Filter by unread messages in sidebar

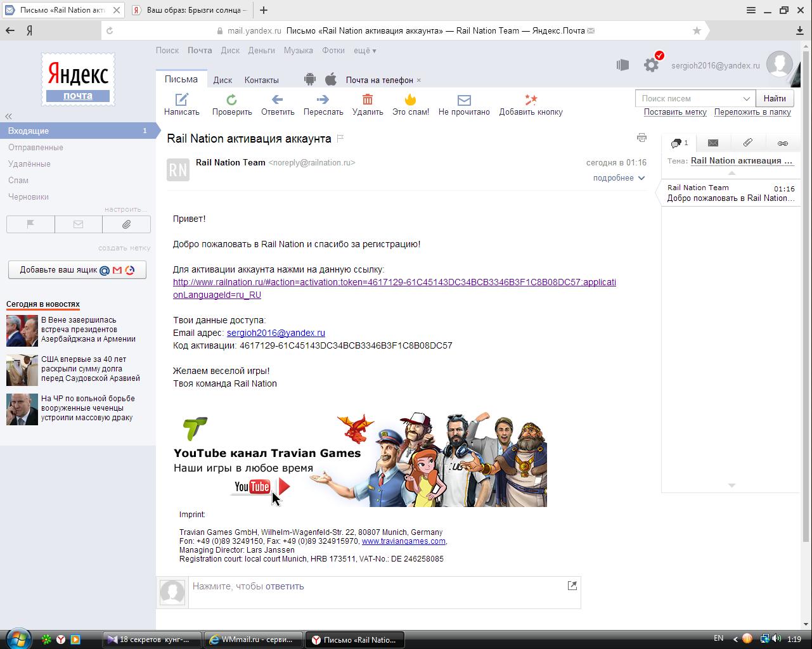(x=78, y=224)
